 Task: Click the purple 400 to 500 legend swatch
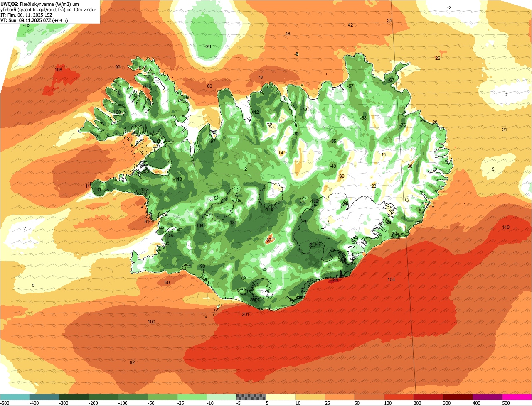pos(488,397)
